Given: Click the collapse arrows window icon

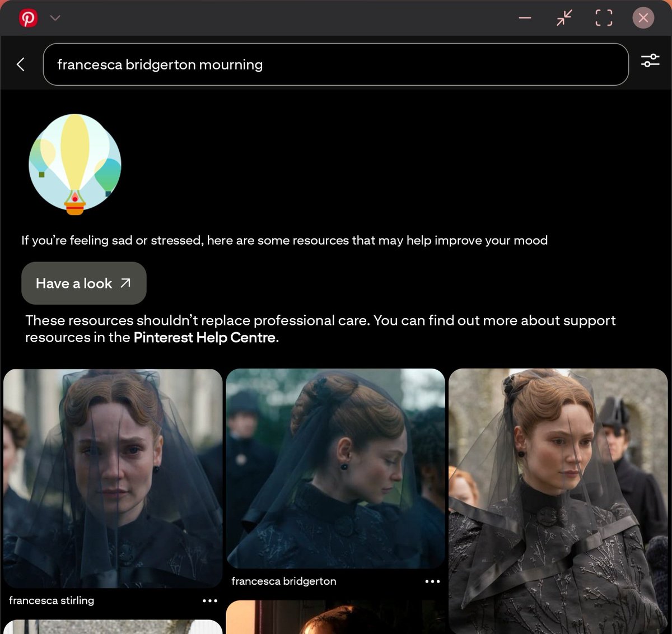Looking at the screenshot, I should pos(564,18).
